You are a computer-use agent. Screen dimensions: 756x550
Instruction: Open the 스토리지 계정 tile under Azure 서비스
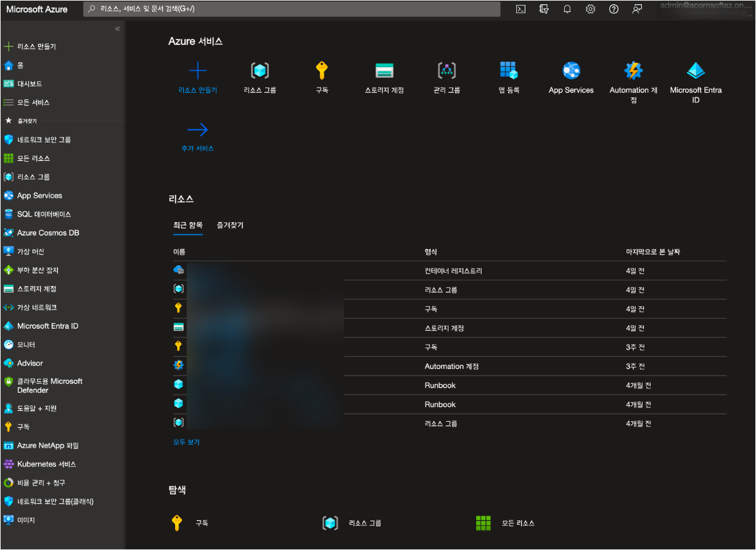pyautogui.click(x=384, y=78)
